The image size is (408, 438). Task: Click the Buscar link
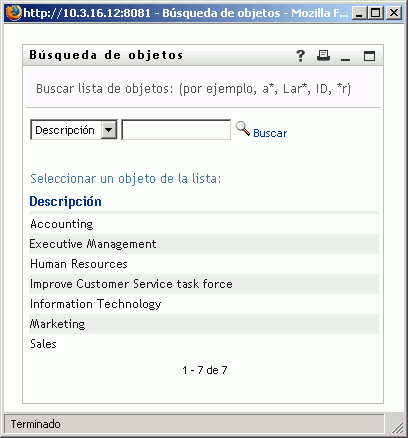coord(270,133)
